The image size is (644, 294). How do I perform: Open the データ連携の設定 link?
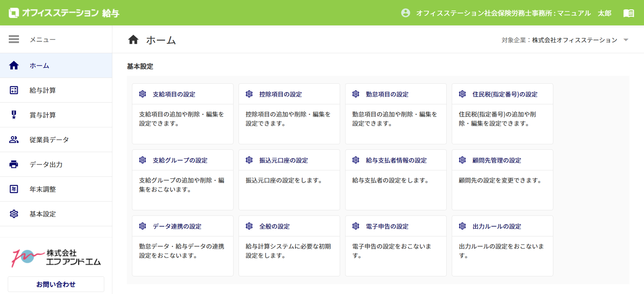coord(177,226)
